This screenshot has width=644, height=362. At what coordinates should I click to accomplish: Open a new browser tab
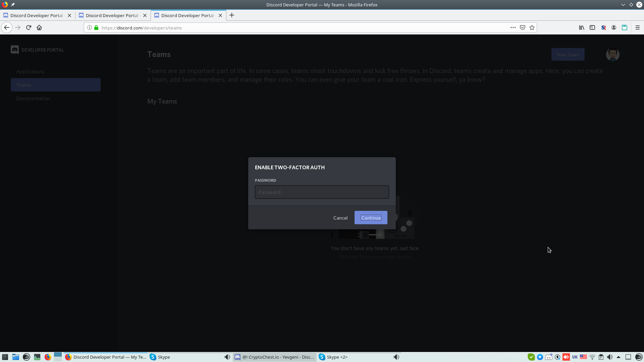pos(232,15)
